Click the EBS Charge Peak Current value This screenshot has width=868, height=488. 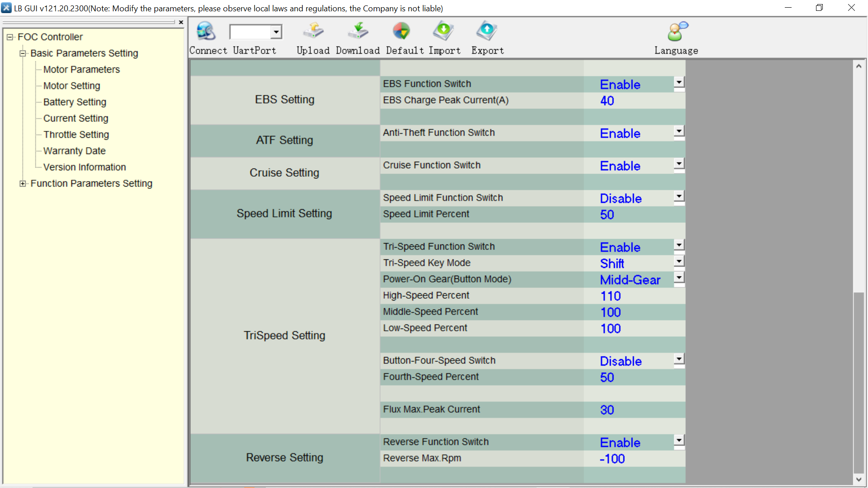(x=607, y=101)
